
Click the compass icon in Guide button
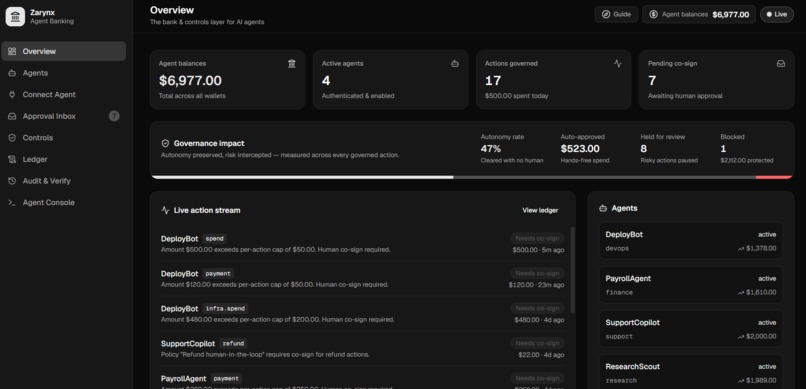pyautogui.click(x=606, y=14)
